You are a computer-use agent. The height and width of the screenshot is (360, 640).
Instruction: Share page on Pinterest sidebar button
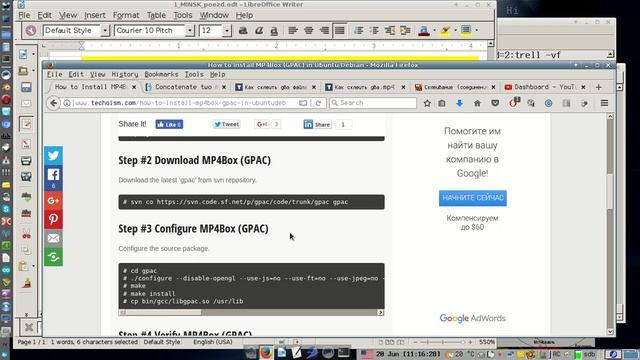click(x=53, y=219)
